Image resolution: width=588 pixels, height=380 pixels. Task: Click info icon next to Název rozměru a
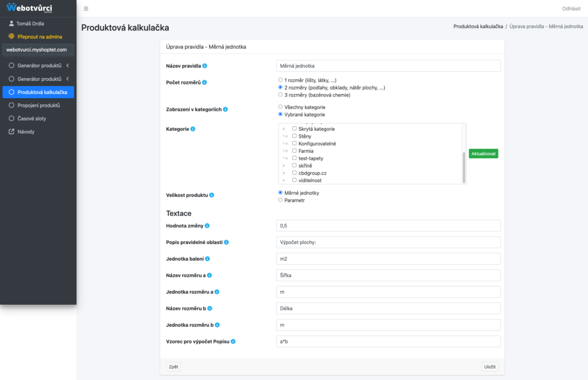tap(209, 276)
